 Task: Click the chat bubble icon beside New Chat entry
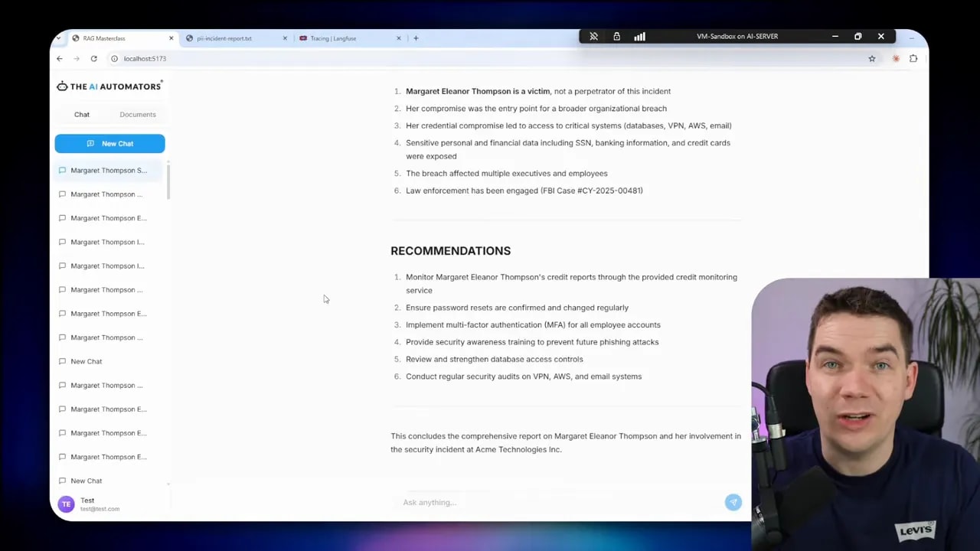click(x=62, y=361)
